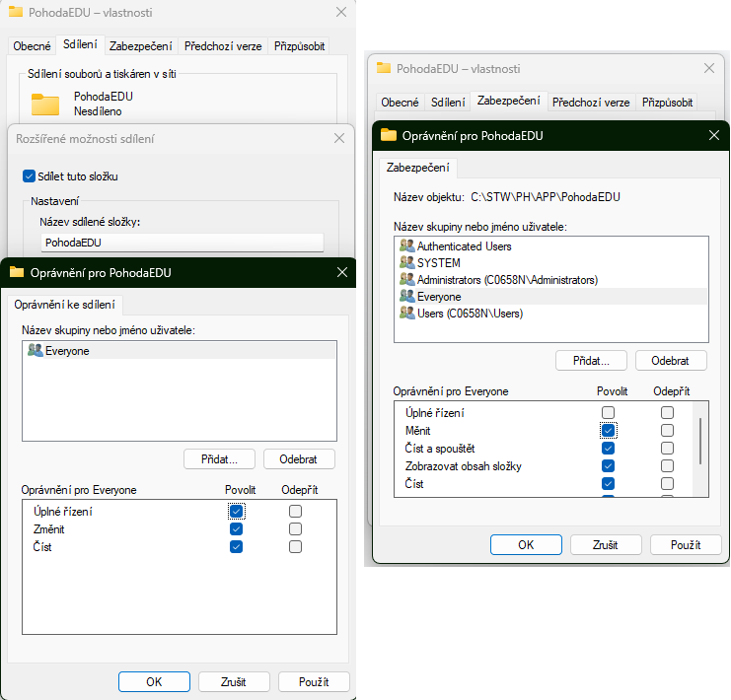
Task: Click Administrators group icon in security list
Action: 407,279
